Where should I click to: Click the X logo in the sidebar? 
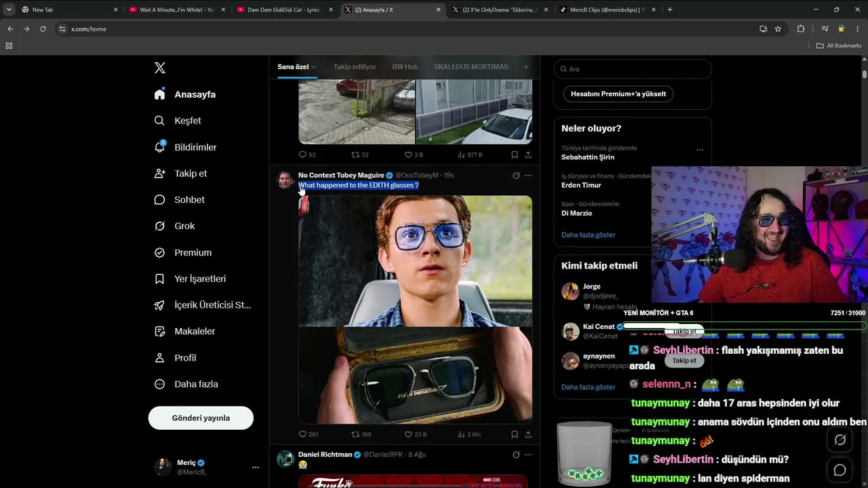(160, 68)
